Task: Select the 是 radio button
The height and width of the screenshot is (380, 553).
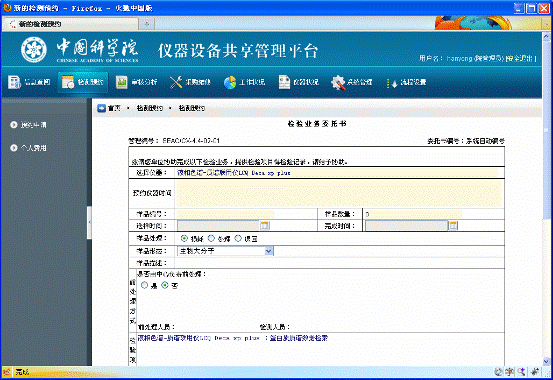Action: (144, 285)
